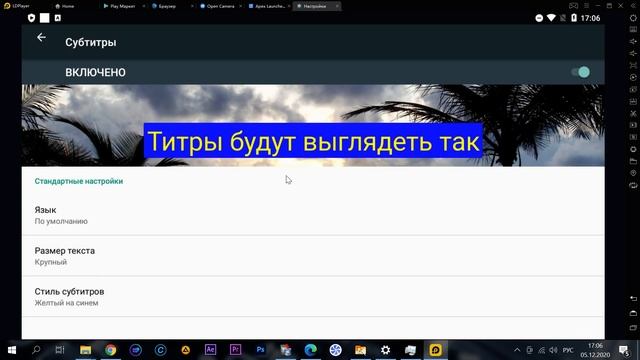Open the LDPlayer hamburger menu
The image size is (640, 360).
[586, 6]
